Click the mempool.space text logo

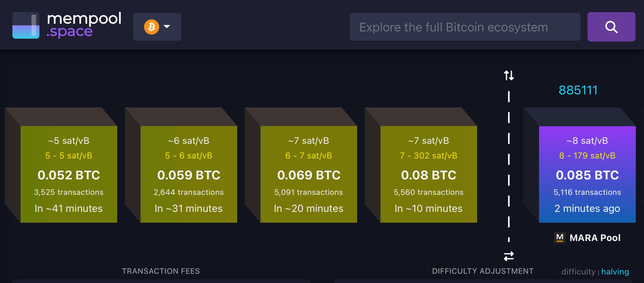point(84,25)
